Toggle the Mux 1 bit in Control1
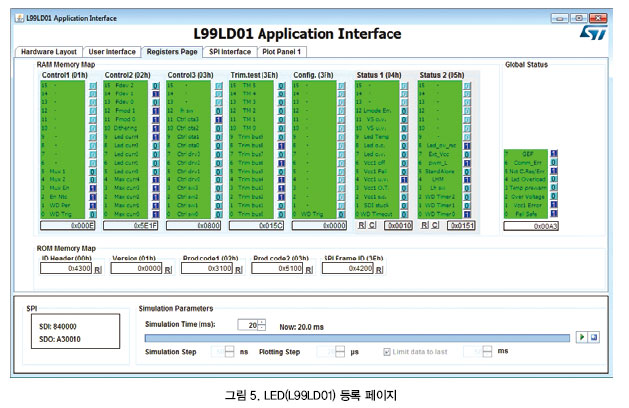The width and height of the screenshot is (629, 408). click(x=93, y=171)
